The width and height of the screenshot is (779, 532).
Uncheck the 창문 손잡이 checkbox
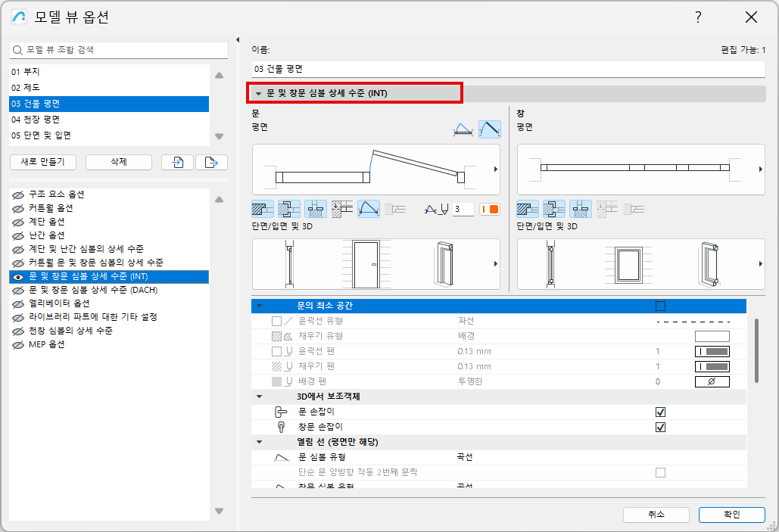pyautogui.click(x=660, y=428)
